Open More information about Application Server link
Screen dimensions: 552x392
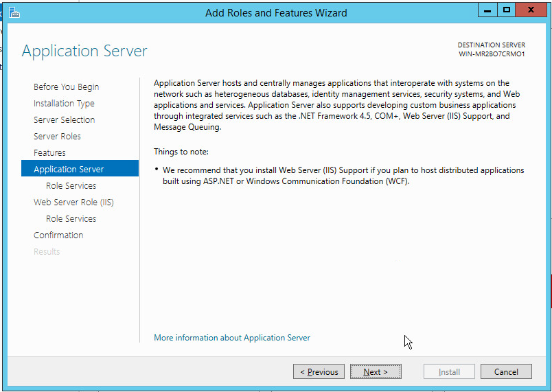[232, 338]
